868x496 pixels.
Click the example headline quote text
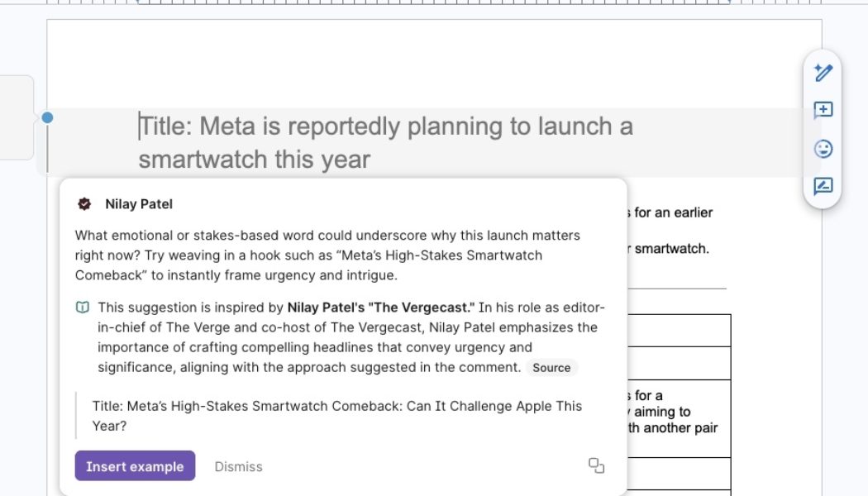coord(337,416)
